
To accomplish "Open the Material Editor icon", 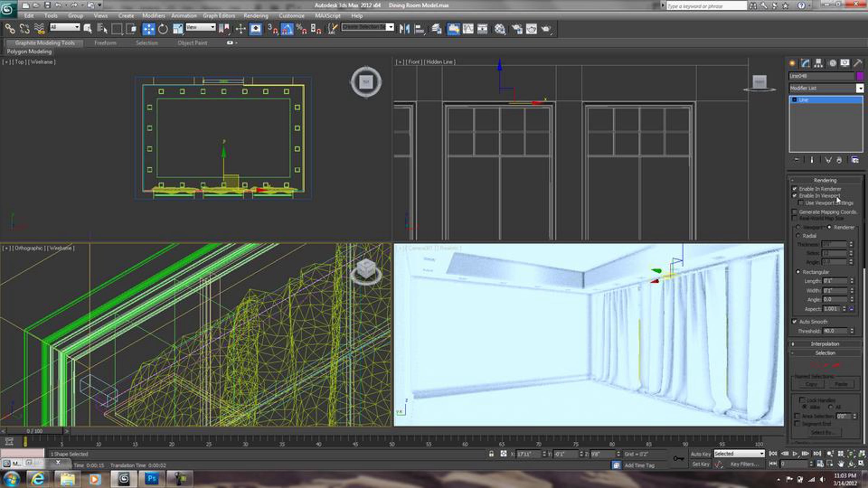I will [x=499, y=29].
